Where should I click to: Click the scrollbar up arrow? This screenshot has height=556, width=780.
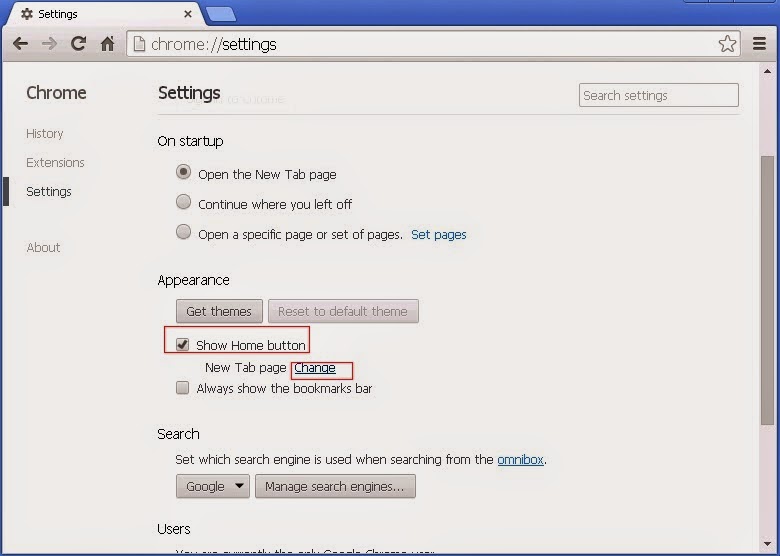coord(767,72)
